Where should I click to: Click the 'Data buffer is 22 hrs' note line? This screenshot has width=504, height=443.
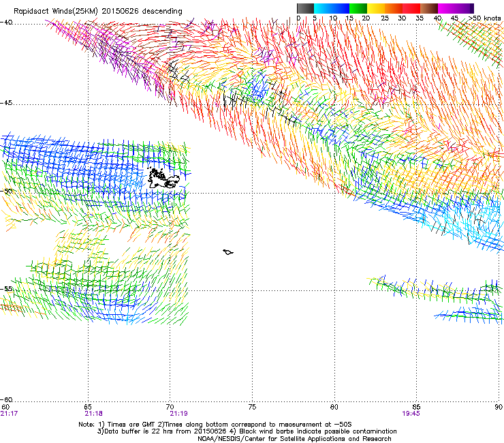tap(247, 431)
